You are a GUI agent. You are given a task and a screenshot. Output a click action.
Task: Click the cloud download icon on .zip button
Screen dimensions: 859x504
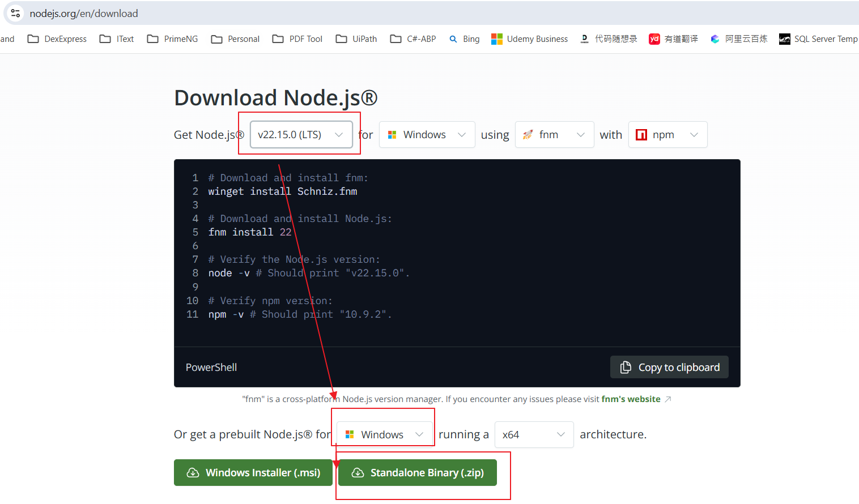tap(358, 472)
